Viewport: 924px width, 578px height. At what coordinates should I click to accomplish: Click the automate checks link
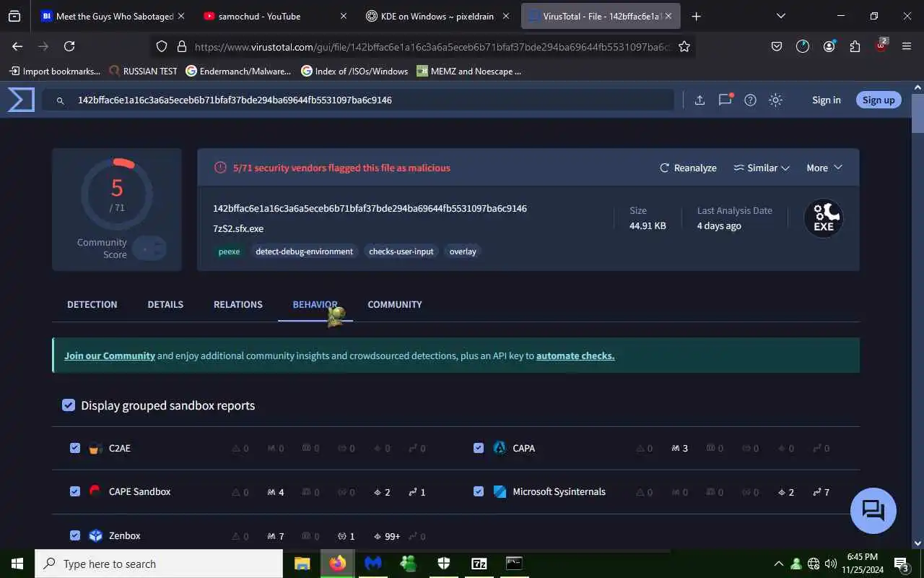click(x=575, y=355)
